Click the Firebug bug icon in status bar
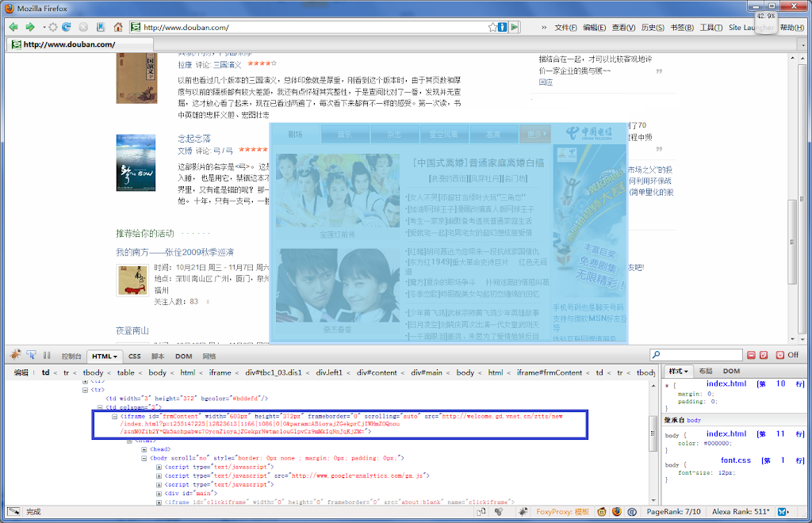Screen dimensions: 812x523 tap(523, 512)
